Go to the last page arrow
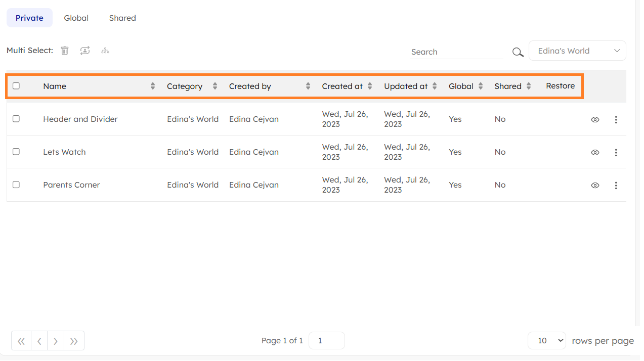The width and height of the screenshot is (644, 361). tap(74, 341)
